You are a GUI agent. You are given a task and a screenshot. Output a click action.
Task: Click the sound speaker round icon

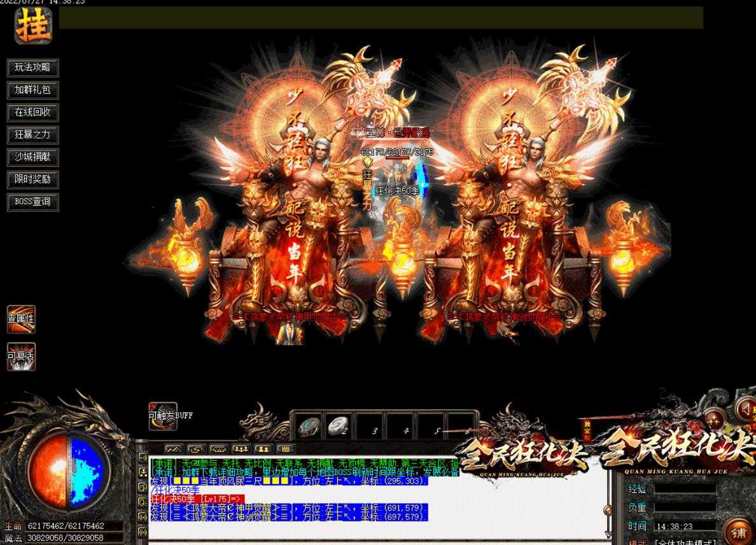pyautogui.click(x=745, y=407)
